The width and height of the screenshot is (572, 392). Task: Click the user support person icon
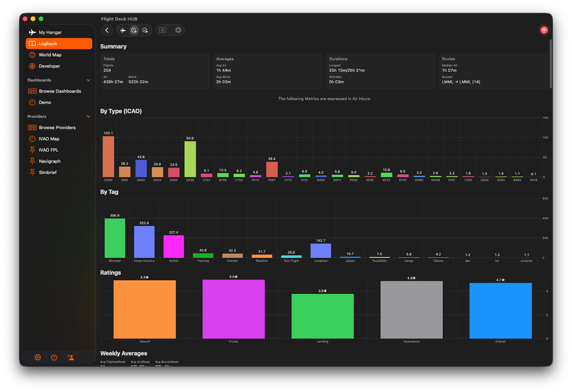[71, 357]
